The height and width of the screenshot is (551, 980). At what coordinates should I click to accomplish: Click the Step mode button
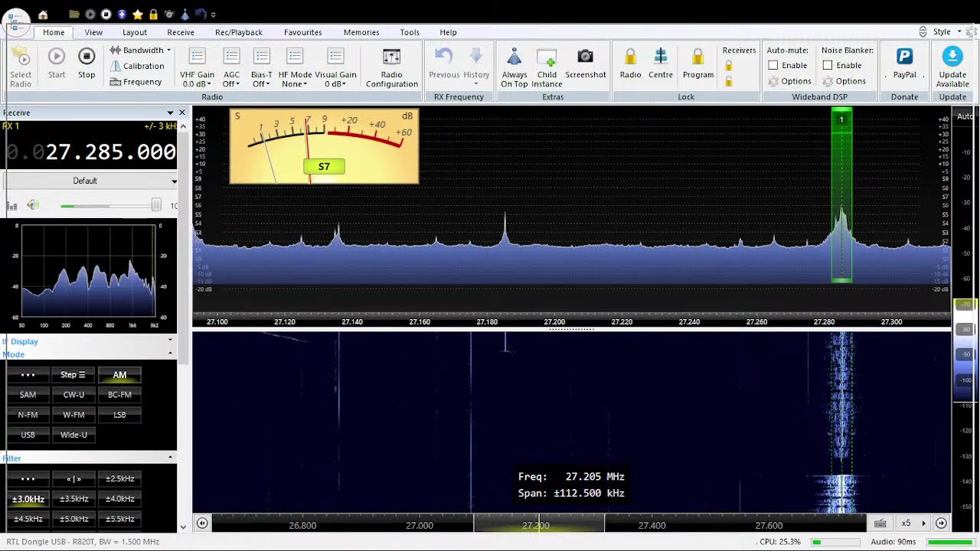(x=73, y=375)
